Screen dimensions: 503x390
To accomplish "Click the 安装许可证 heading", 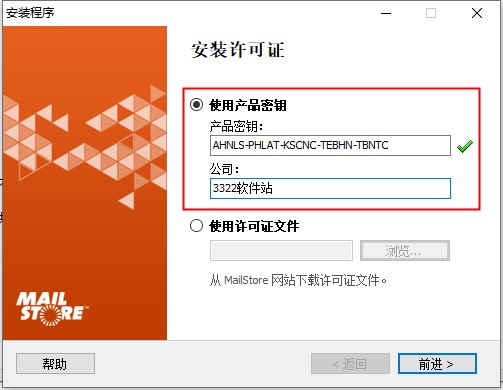I will pyautogui.click(x=238, y=50).
